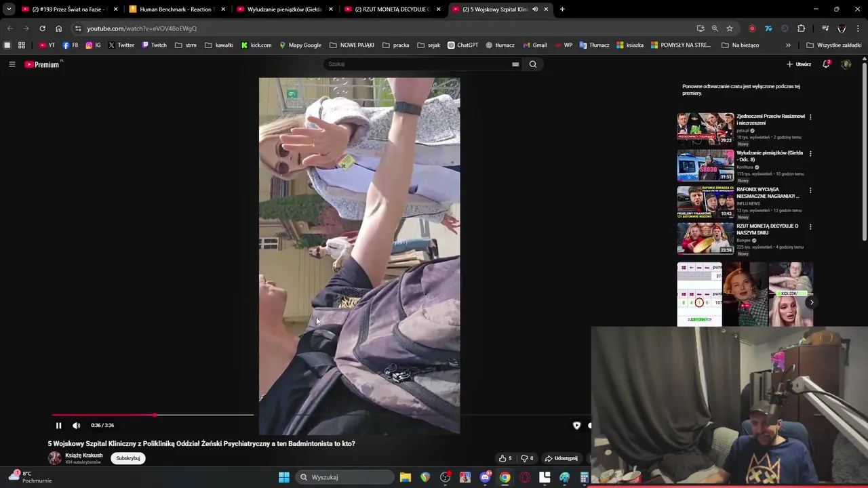Subscribe with Subskrybuj button
Viewport: 868px width, 488px height.
coord(127,458)
